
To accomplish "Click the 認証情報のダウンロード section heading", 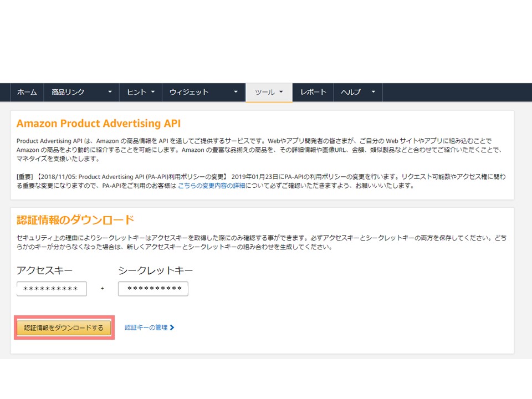I will (75, 219).
